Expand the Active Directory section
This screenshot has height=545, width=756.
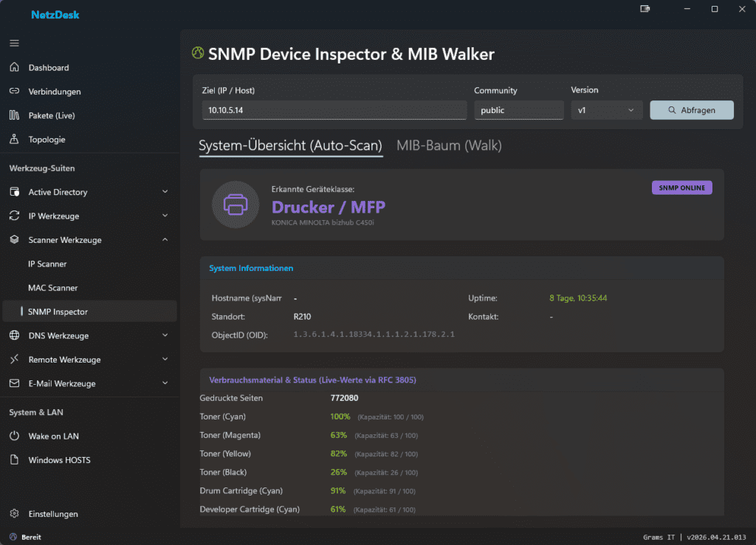(165, 192)
